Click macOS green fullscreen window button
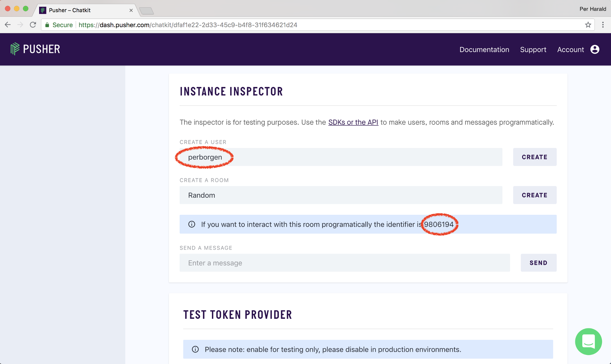Image resolution: width=611 pixels, height=364 pixels. pos(26,9)
